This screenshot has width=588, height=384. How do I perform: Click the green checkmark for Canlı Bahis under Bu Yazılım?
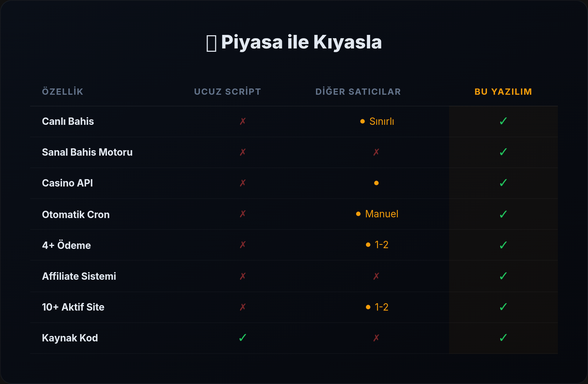(x=503, y=121)
